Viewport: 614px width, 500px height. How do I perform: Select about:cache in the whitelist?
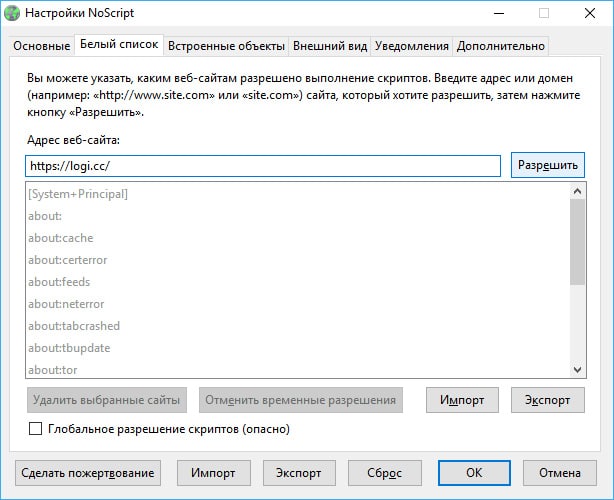coord(60,238)
